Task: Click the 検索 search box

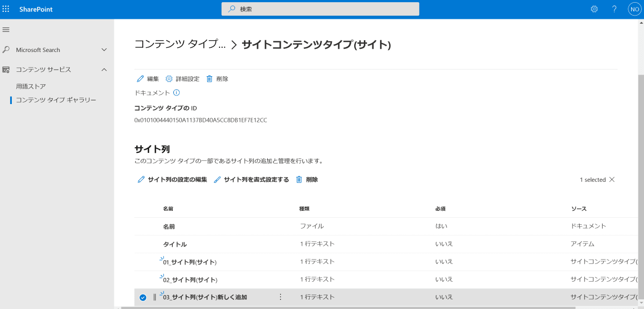Action: pos(320,9)
